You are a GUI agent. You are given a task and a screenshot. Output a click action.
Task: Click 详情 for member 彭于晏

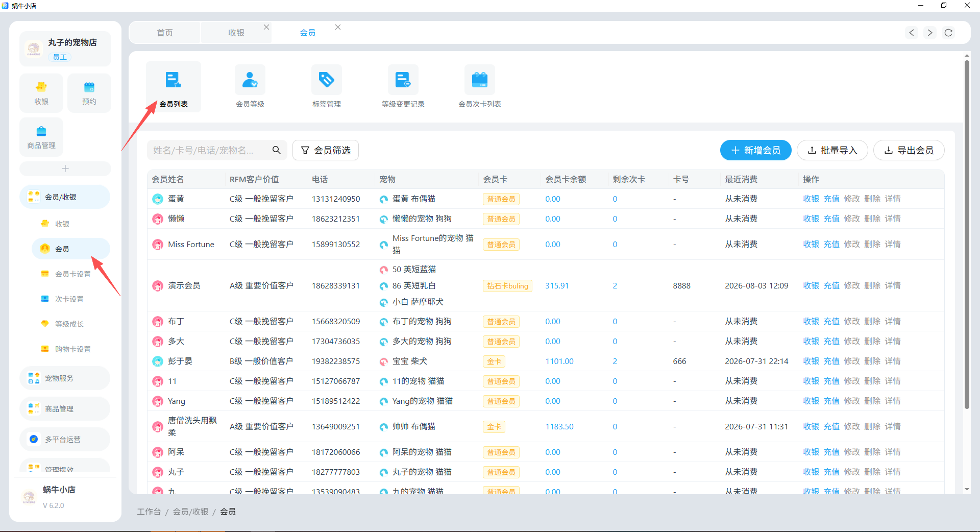(x=893, y=361)
